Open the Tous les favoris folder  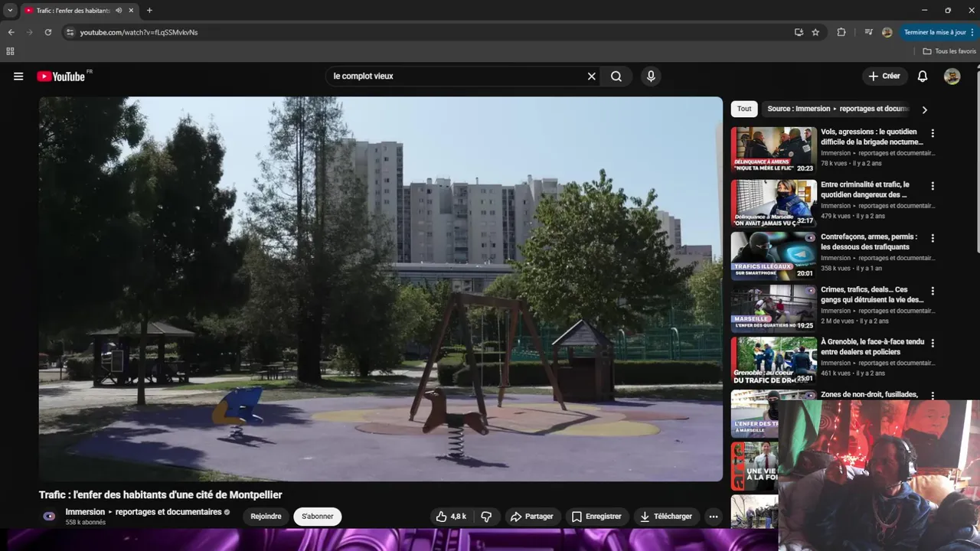(949, 51)
